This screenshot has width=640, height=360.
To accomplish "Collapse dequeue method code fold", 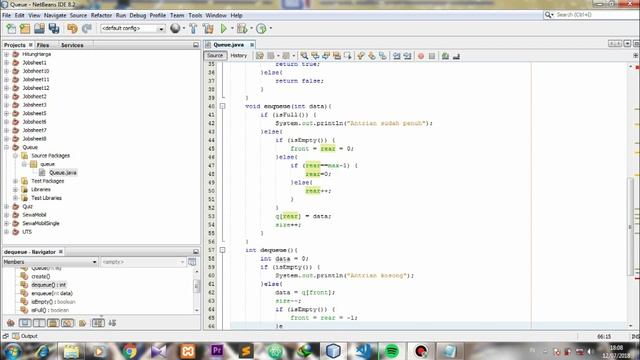I will tap(222, 250).
